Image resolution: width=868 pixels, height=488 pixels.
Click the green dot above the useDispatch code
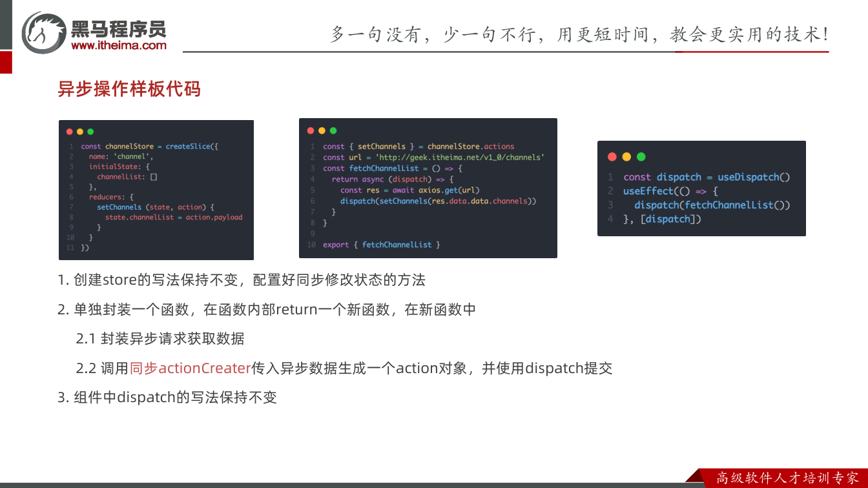click(641, 157)
